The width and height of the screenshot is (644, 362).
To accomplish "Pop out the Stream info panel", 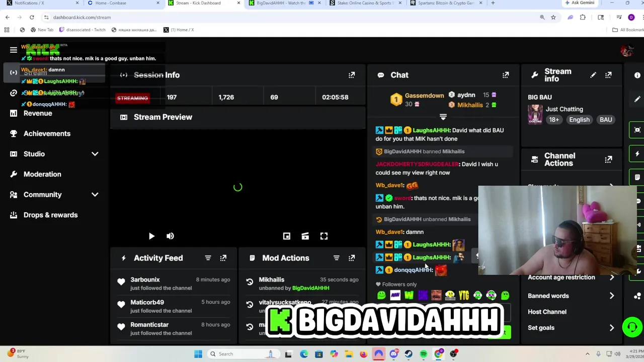I will (x=608, y=75).
